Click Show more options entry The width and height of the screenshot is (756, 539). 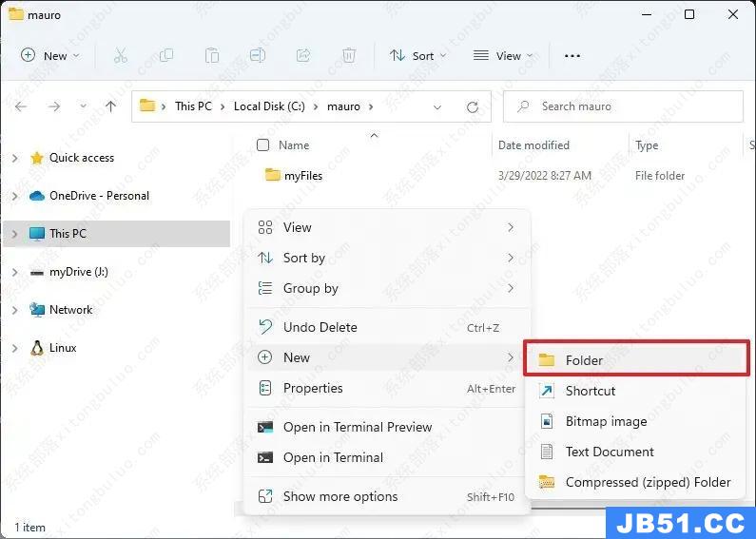(x=339, y=496)
